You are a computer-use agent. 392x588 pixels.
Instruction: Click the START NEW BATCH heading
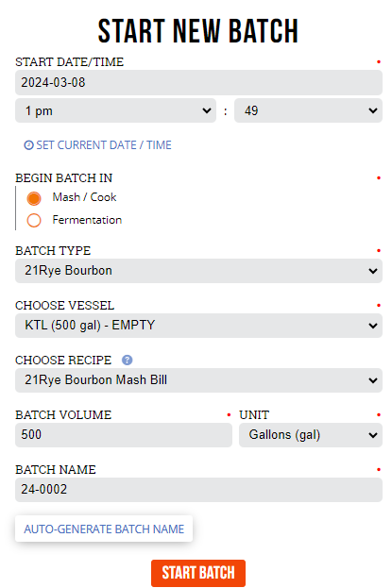click(x=197, y=31)
